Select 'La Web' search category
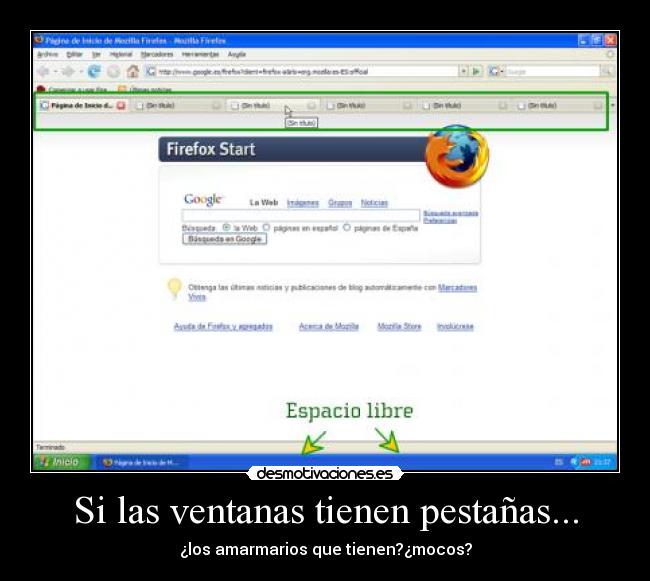 coord(264,203)
